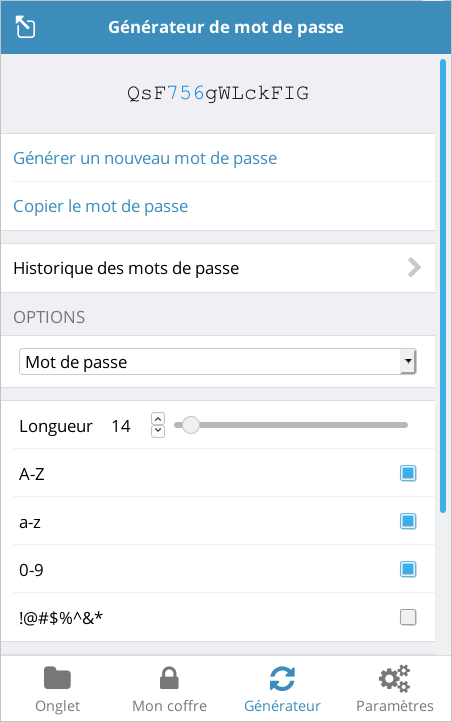Click the generated password QsF756gWLckFIG
Screen dimensions: 452x722
(218, 93)
